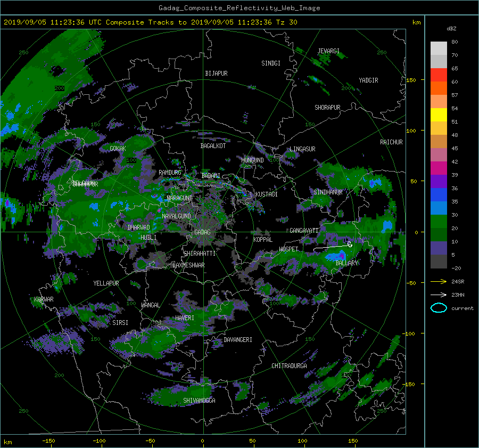Screen dimensions: 479x448
Task: Click the SINDHANUR city label
Action: tap(328, 192)
